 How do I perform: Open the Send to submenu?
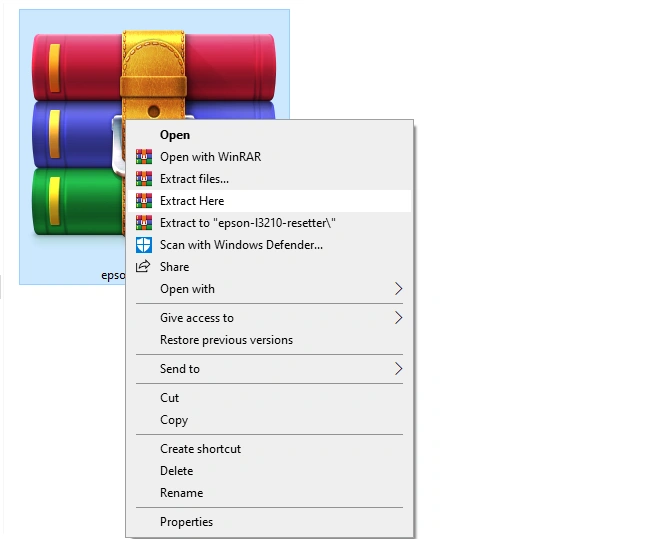click(269, 369)
